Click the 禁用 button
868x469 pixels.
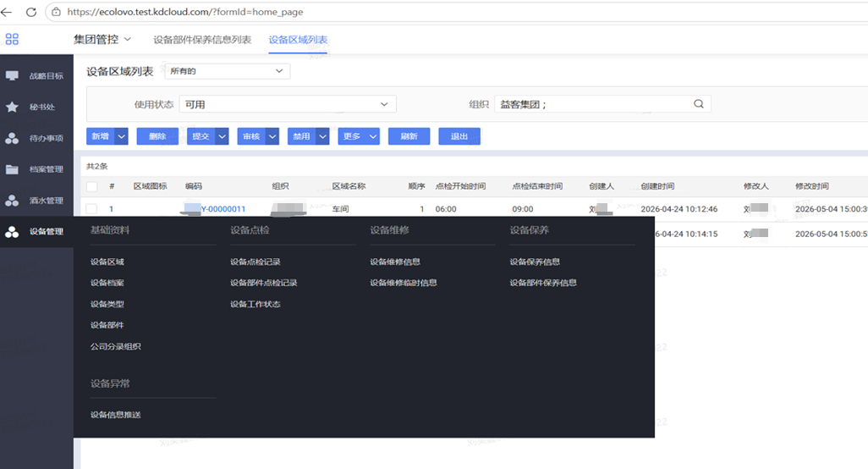302,136
